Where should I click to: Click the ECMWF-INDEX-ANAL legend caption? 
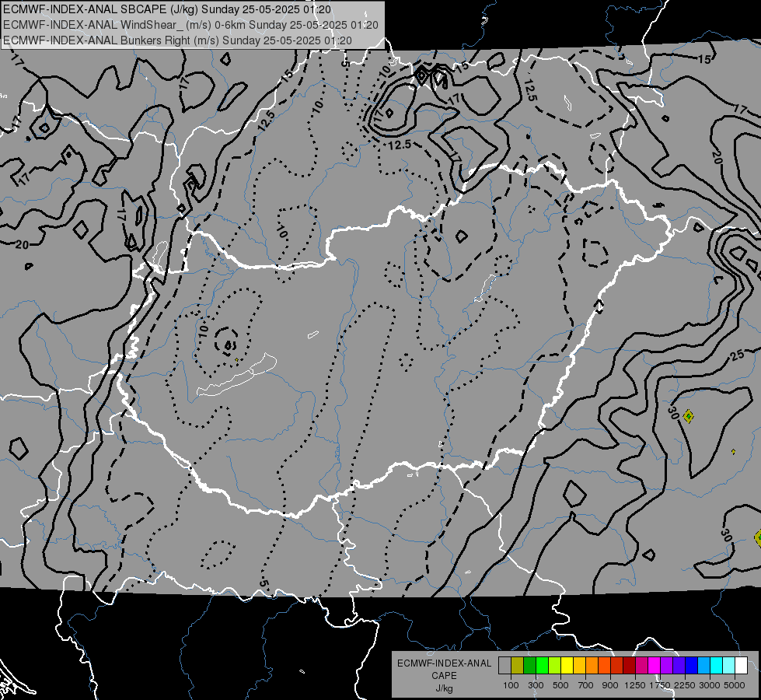tap(444, 663)
